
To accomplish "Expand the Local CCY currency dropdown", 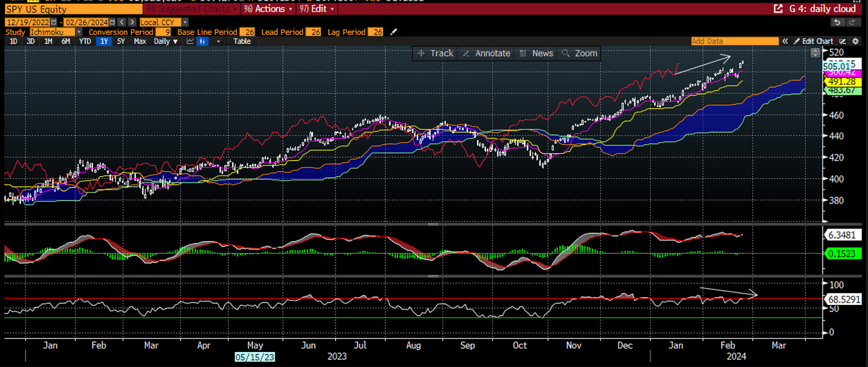I will click(x=185, y=22).
